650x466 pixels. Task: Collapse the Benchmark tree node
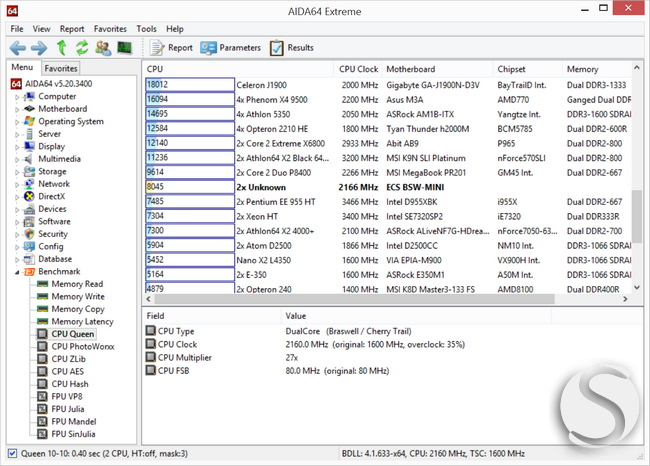[x=17, y=272]
